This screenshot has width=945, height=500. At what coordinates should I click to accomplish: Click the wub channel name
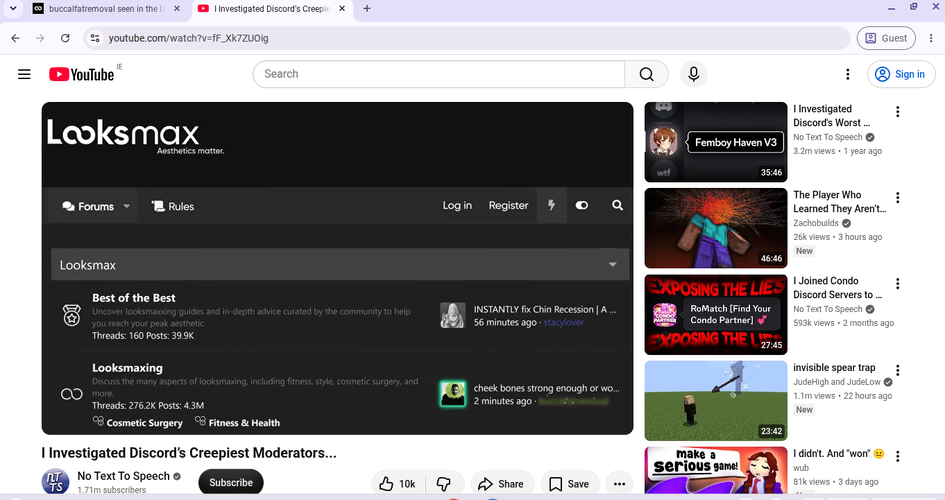[x=801, y=468]
